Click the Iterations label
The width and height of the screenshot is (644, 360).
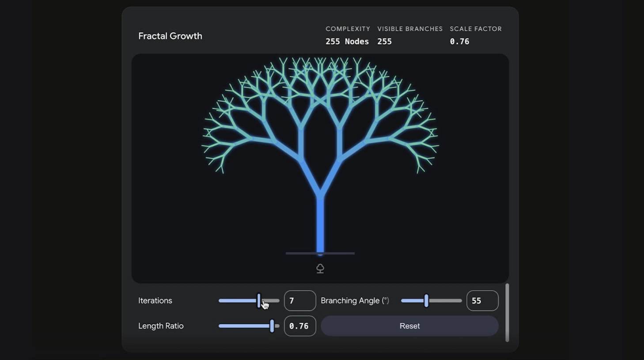[155, 301]
